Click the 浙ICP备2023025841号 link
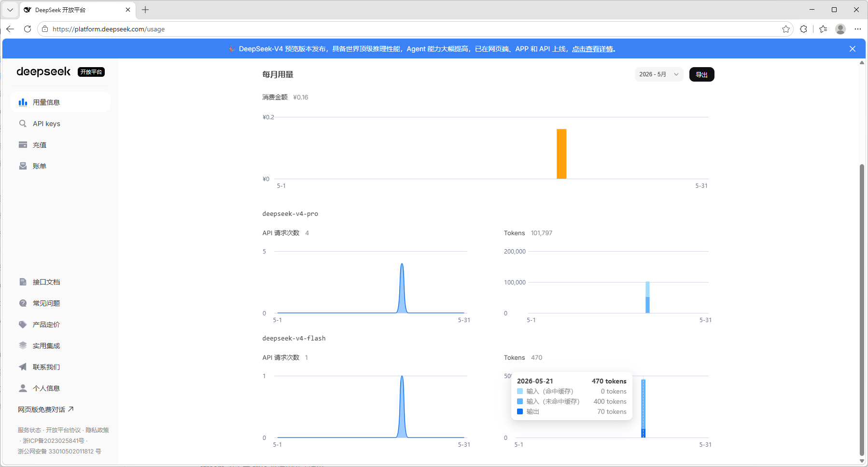The width and height of the screenshot is (868, 467). click(53, 441)
